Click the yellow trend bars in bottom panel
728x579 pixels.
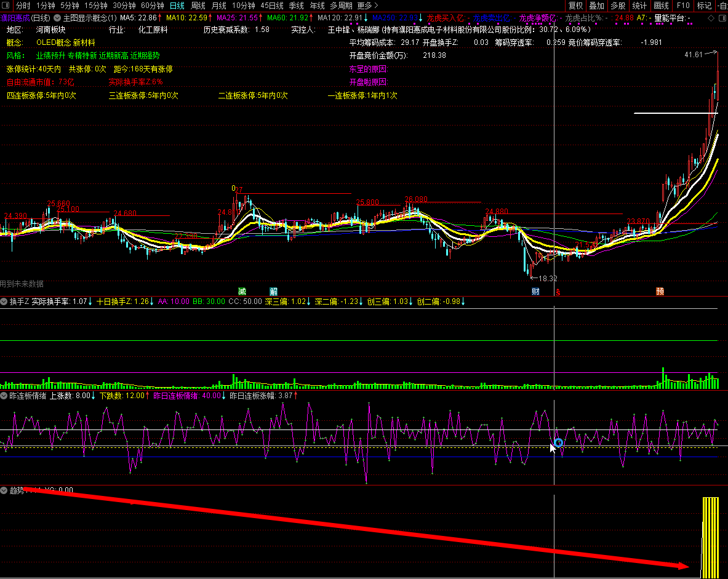[x=710, y=537]
